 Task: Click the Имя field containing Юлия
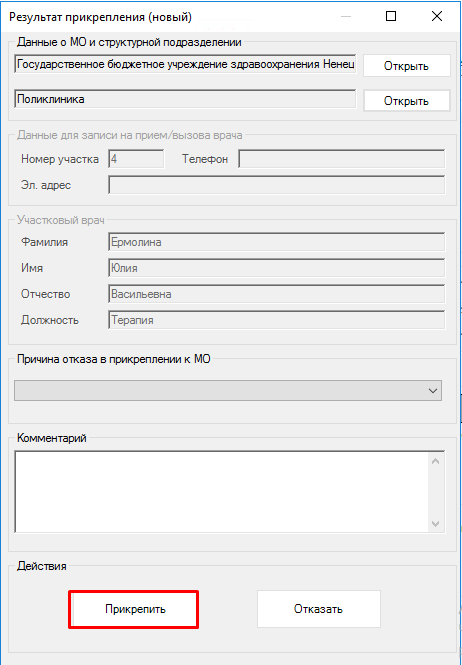[x=277, y=268]
